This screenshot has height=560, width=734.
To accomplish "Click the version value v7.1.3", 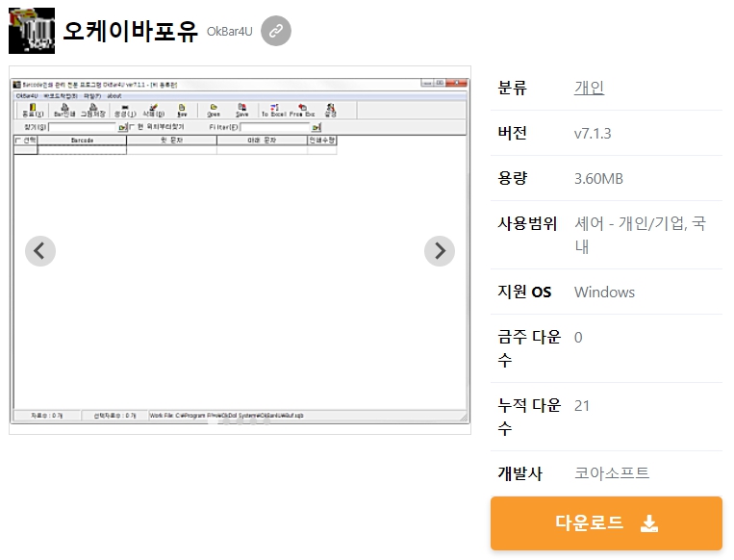I will [593, 134].
